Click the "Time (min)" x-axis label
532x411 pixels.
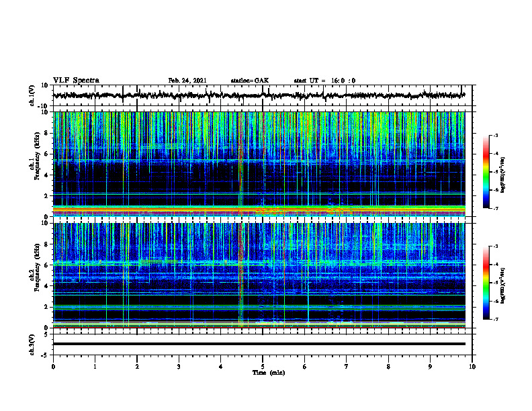[x=269, y=373]
